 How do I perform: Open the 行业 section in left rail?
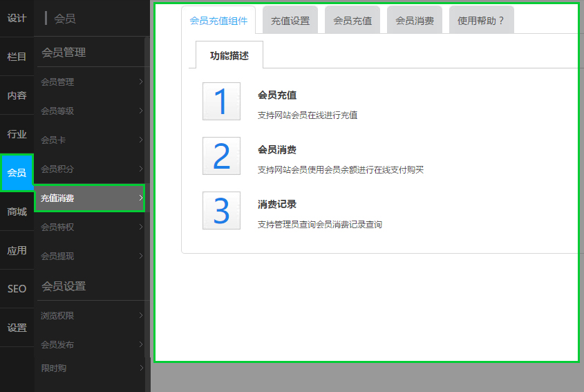[17, 134]
